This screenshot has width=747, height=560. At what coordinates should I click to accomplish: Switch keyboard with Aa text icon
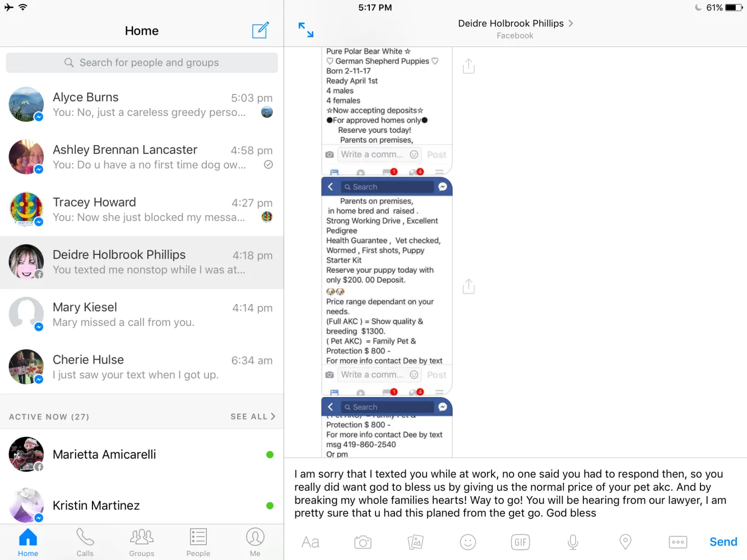[310, 542]
